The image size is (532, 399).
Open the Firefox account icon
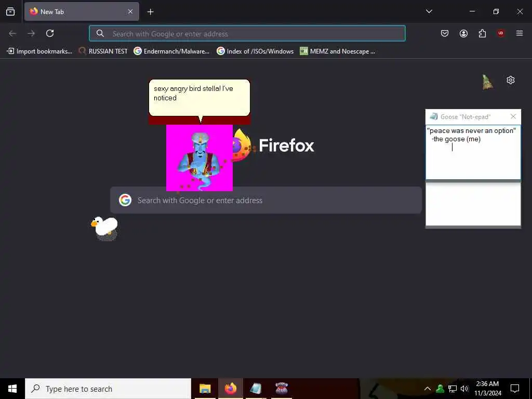[x=463, y=33]
